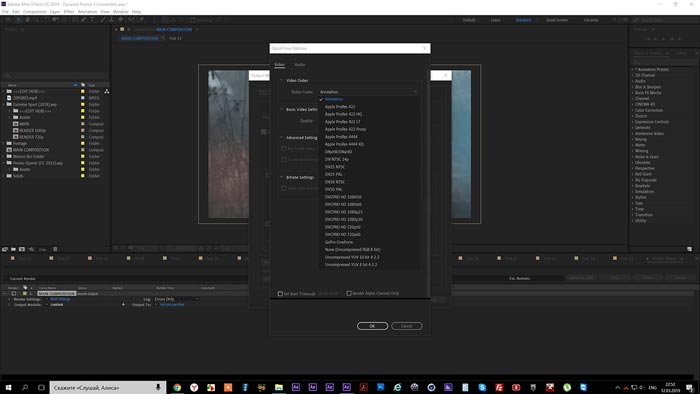The height and width of the screenshot is (394, 700).
Task: Choose Apple ProRes 422 HQ from list
Action: tap(343, 114)
